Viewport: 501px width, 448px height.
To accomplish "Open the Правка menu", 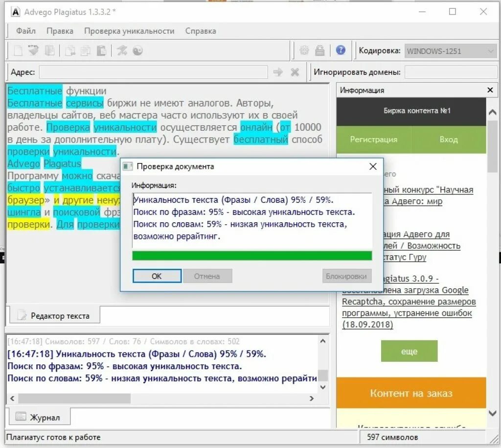I will tap(60, 31).
